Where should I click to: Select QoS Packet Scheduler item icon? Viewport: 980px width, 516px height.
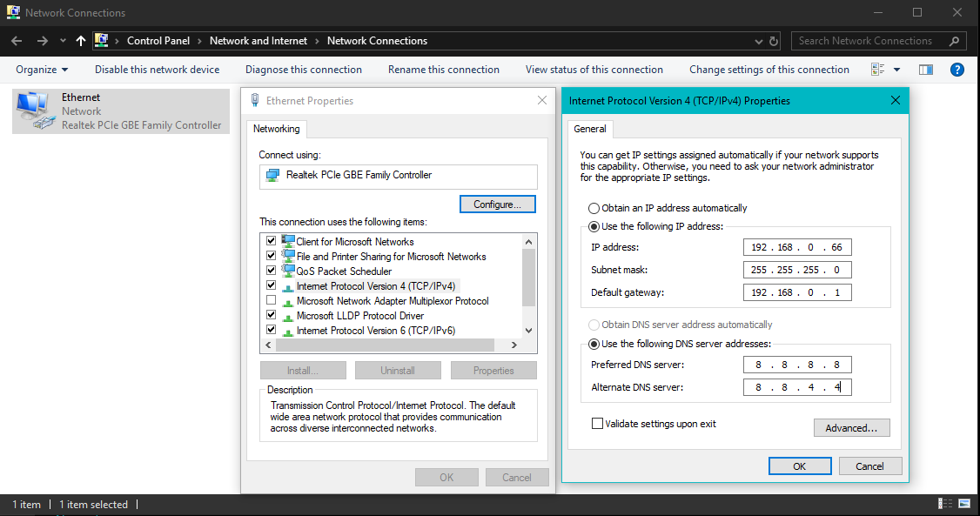click(288, 271)
